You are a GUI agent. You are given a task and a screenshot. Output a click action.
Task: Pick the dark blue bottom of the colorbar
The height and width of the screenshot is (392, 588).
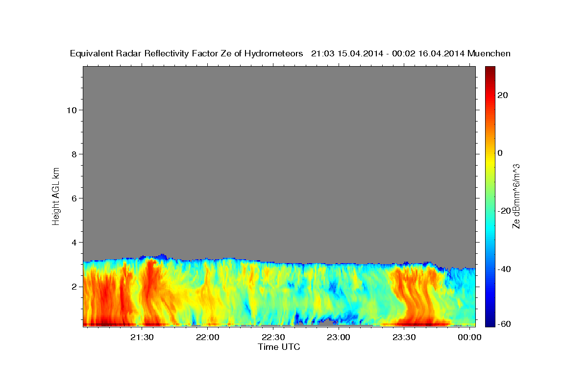[x=490, y=322]
